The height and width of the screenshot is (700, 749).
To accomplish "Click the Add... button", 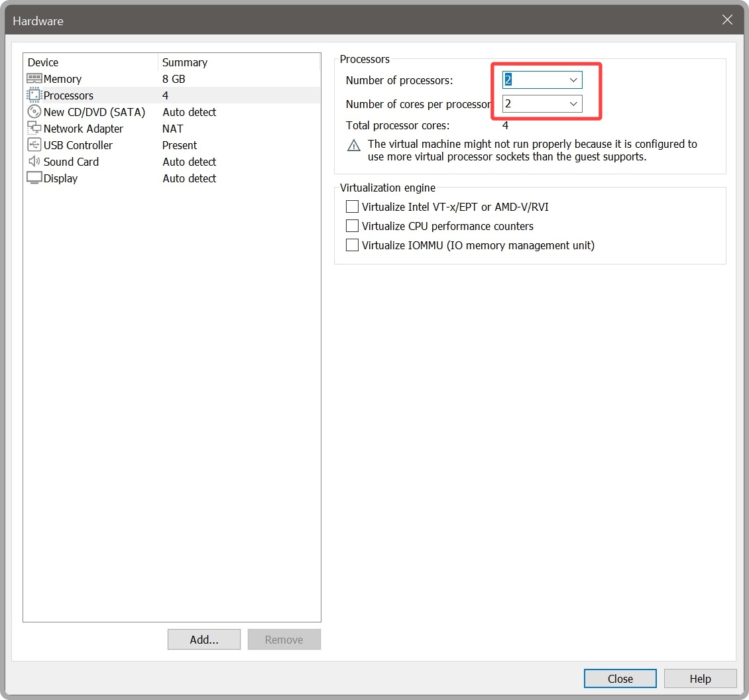I will [204, 639].
